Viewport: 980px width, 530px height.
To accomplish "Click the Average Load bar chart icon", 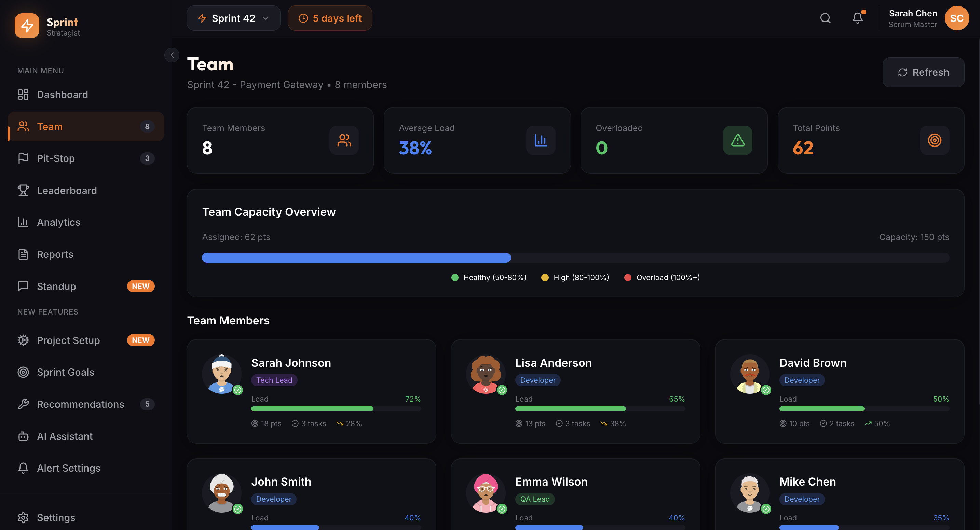I will pos(540,140).
